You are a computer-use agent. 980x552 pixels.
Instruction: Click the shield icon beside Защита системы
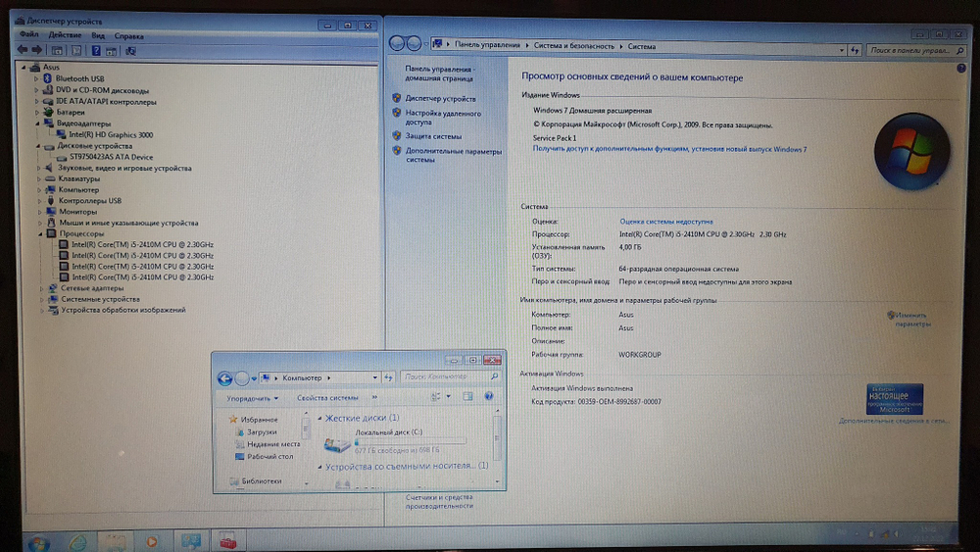coord(396,135)
